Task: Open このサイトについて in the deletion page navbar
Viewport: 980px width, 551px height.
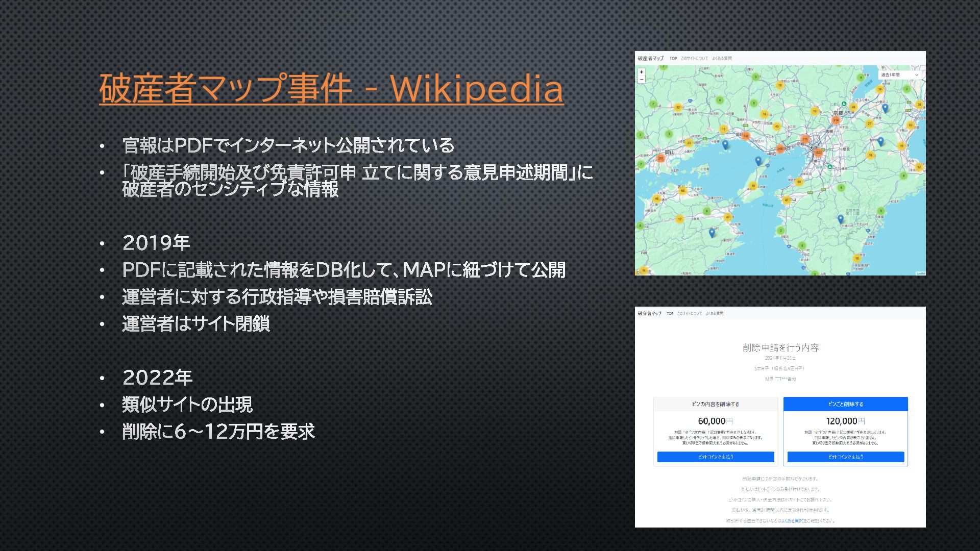Action: click(x=690, y=313)
